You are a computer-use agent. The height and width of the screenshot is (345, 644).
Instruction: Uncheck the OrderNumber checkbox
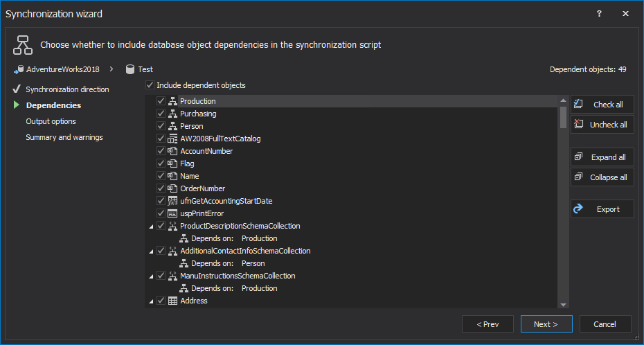point(161,188)
